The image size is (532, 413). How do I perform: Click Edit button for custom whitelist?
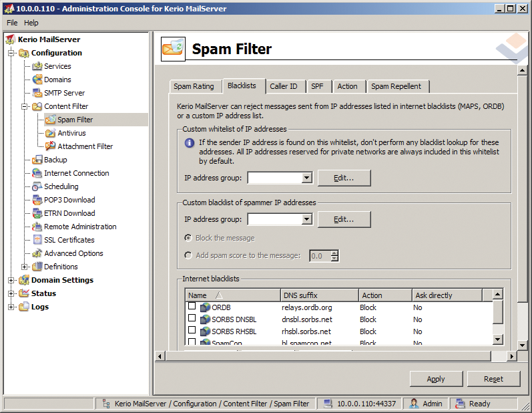click(x=344, y=178)
